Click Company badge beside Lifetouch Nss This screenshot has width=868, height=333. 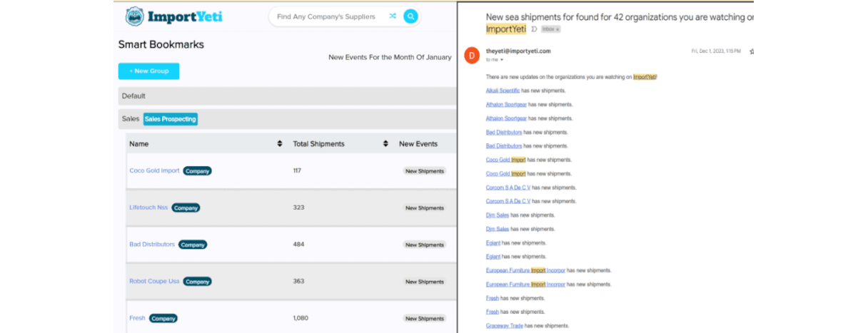pyautogui.click(x=186, y=208)
